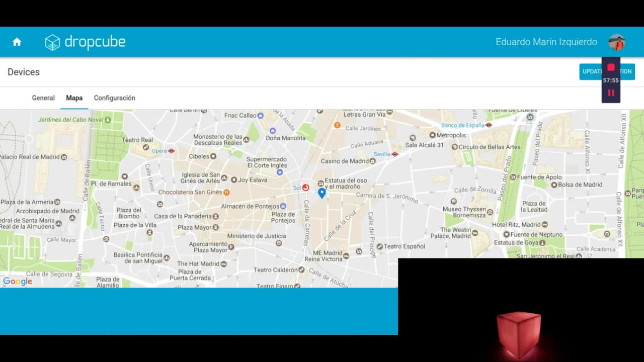Click the Banco de España metro icon
This screenshot has width=644, height=362.
click(489, 125)
